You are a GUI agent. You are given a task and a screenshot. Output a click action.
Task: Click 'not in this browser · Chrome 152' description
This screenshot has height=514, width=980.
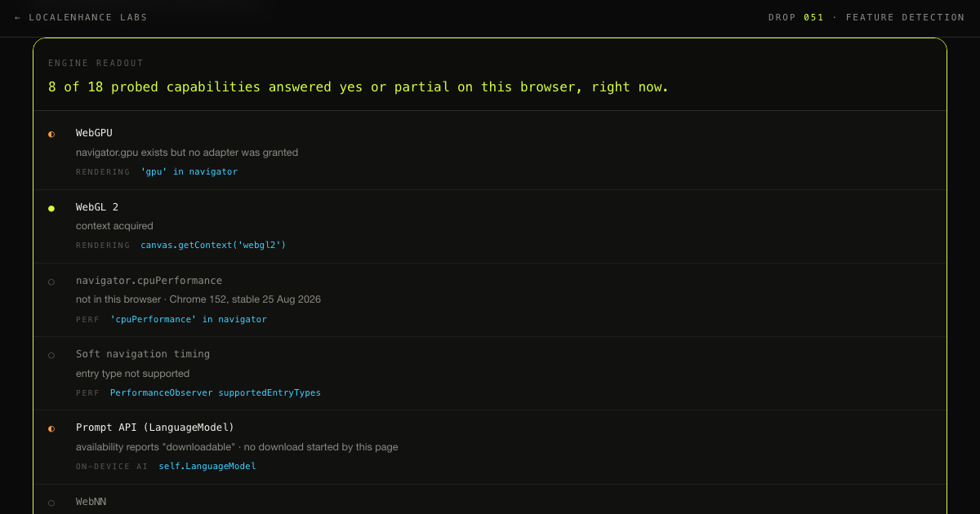tap(198, 299)
